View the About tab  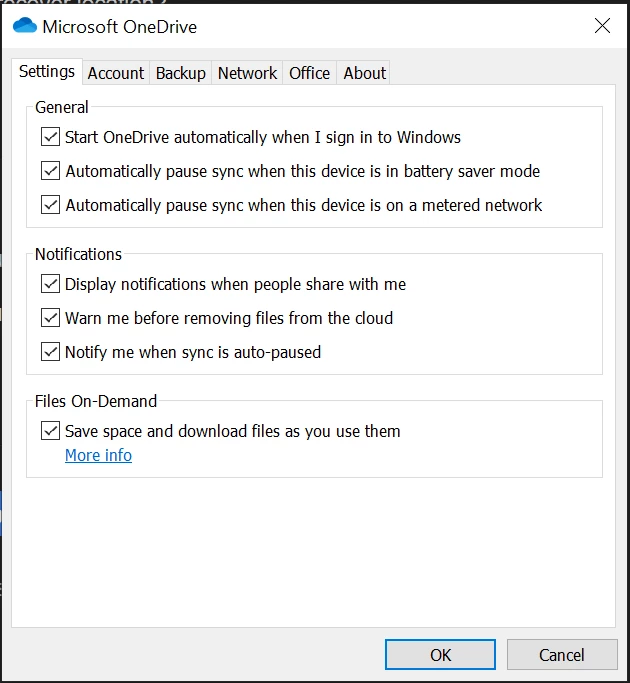click(364, 73)
